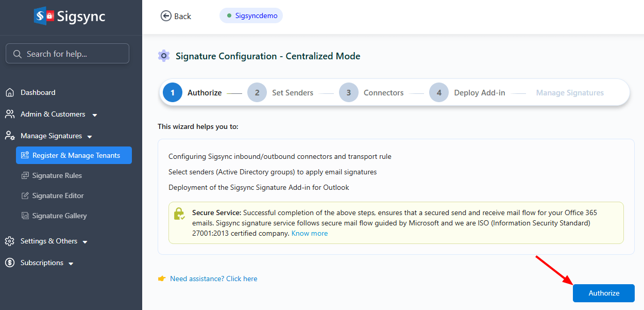Click the Dashboard home icon
The height and width of the screenshot is (310, 644).
click(9, 93)
